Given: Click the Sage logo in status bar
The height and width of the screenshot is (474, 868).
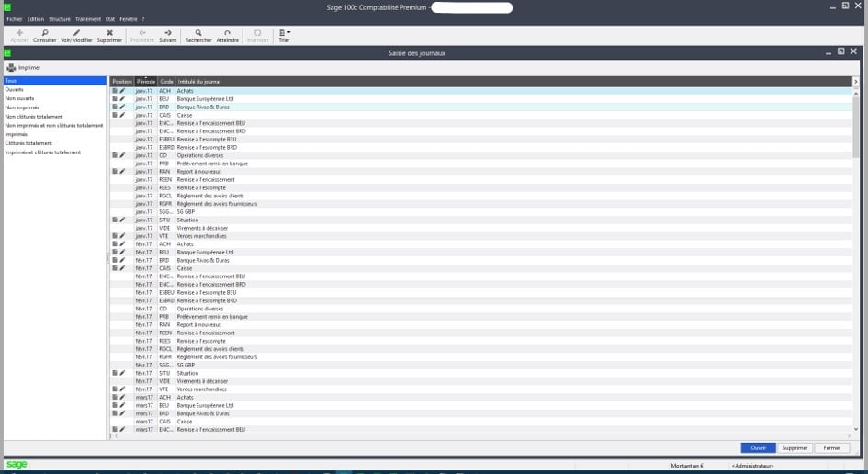Looking at the screenshot, I should [x=17, y=465].
